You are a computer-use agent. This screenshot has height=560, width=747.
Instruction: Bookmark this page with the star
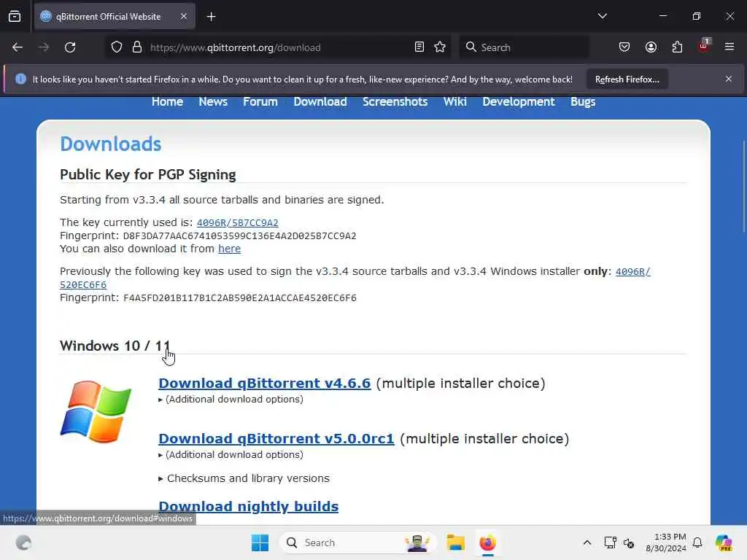440,47
